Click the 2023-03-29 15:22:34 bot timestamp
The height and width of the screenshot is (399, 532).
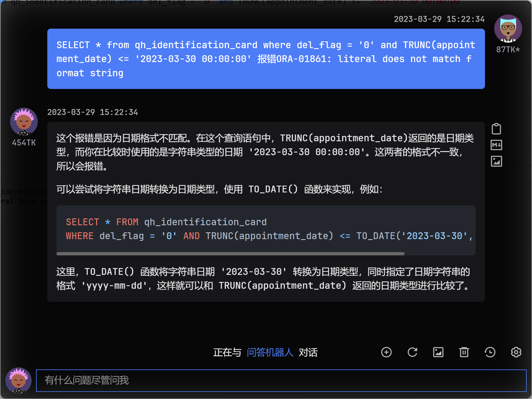tap(93, 112)
